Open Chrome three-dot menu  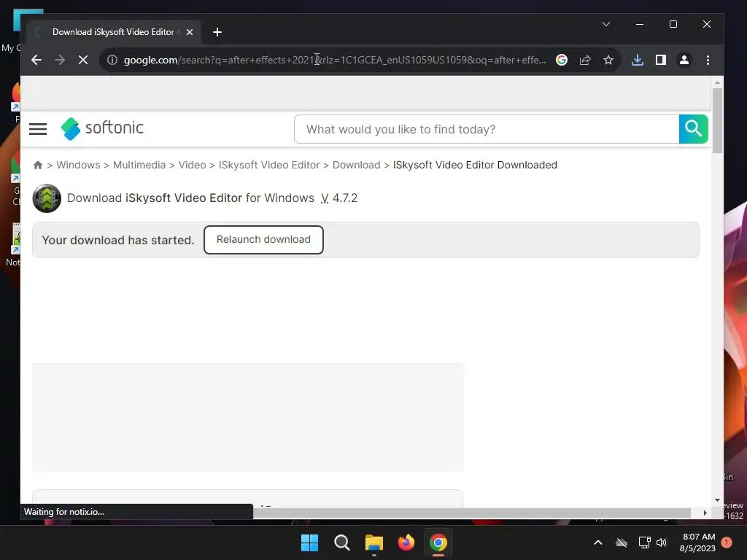click(x=708, y=60)
